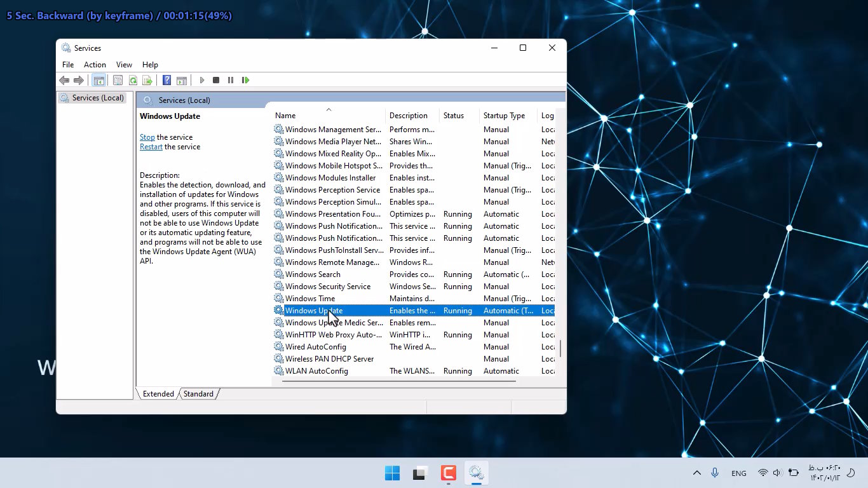868x488 pixels.
Task: Select the Windows PushToInstall Service row
Action: point(414,250)
